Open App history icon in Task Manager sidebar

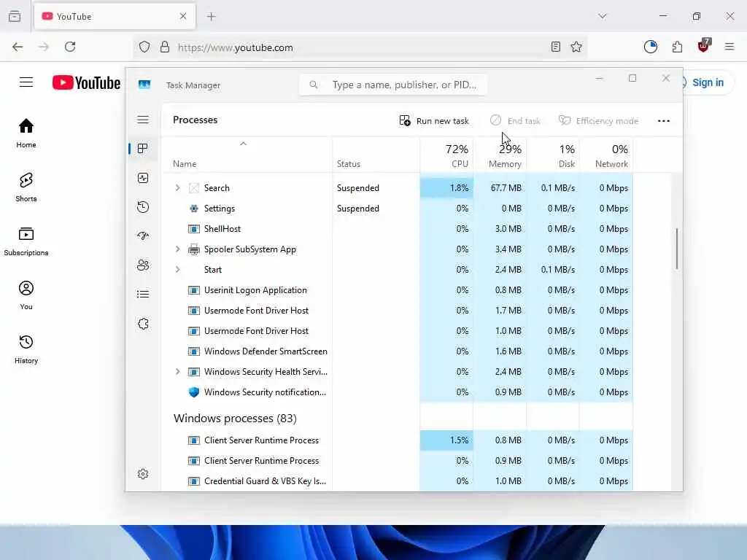point(143,207)
